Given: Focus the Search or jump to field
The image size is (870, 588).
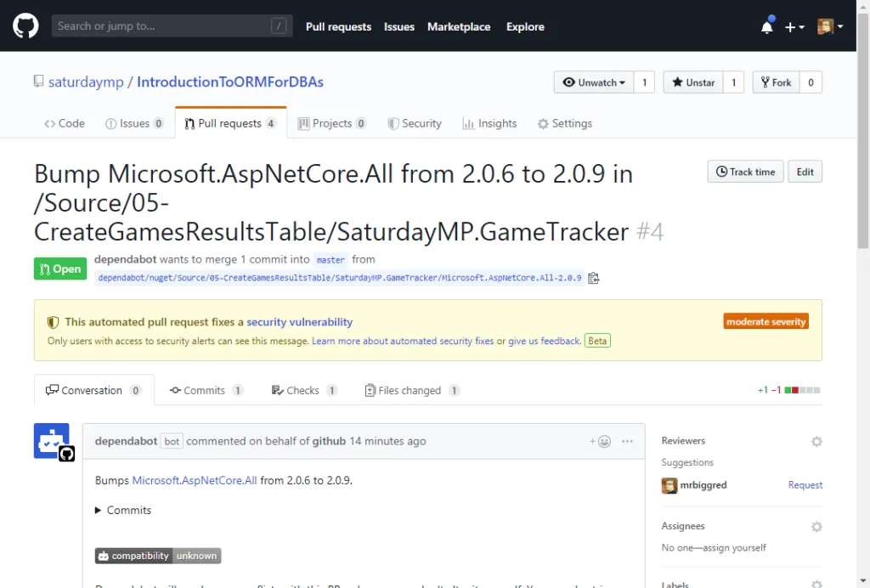Looking at the screenshot, I should click(x=172, y=26).
